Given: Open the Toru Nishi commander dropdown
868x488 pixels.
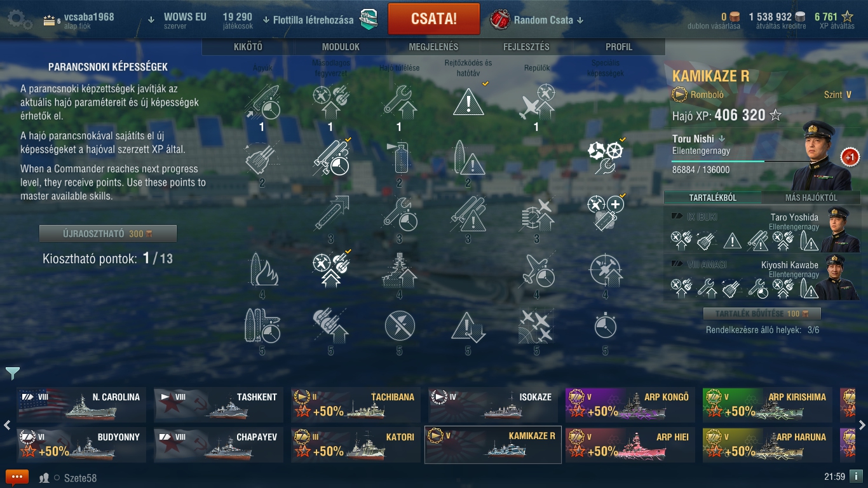Looking at the screenshot, I should pyautogui.click(x=699, y=139).
